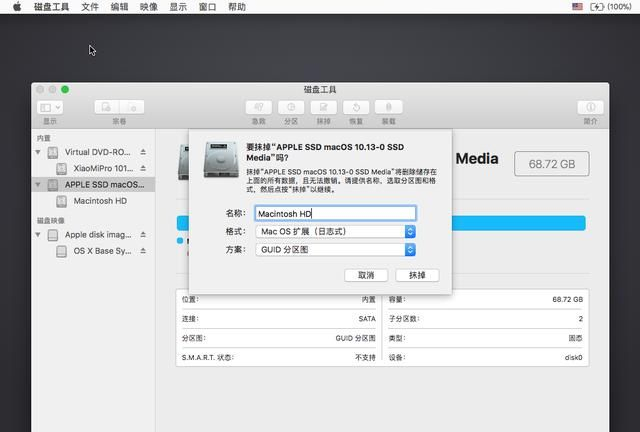Image resolution: width=640 pixels, height=432 pixels.
Task: Click the 子分区数 value 2
Action: click(x=580, y=319)
